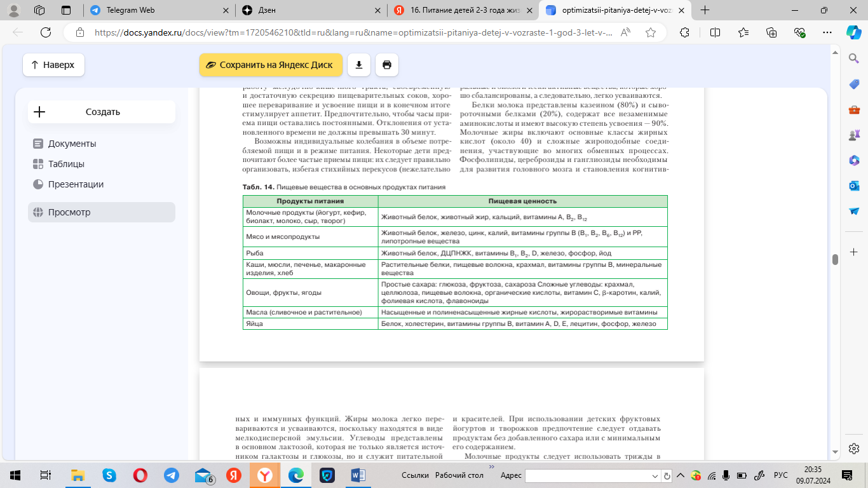Open Task View on the taskbar

click(45, 475)
